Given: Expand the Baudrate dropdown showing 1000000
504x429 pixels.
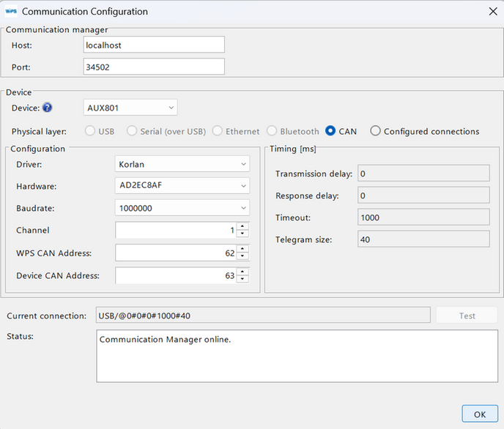Looking at the screenshot, I should pyautogui.click(x=182, y=208).
